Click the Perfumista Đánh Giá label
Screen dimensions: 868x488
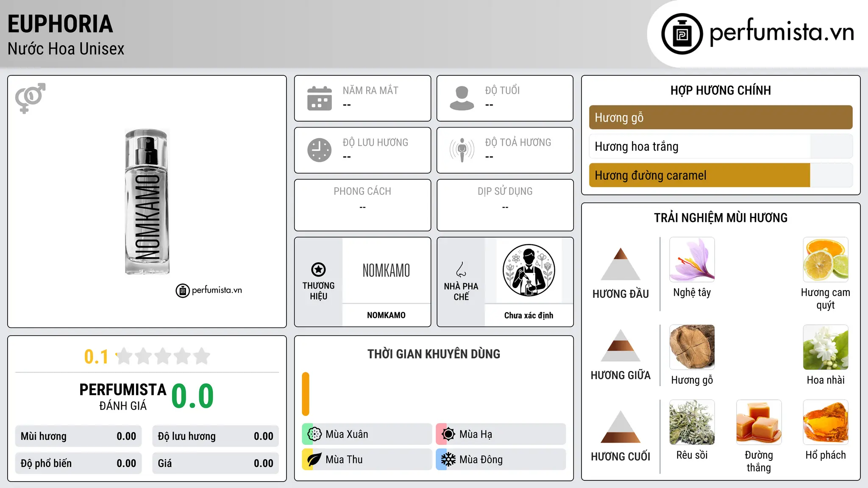(x=123, y=396)
